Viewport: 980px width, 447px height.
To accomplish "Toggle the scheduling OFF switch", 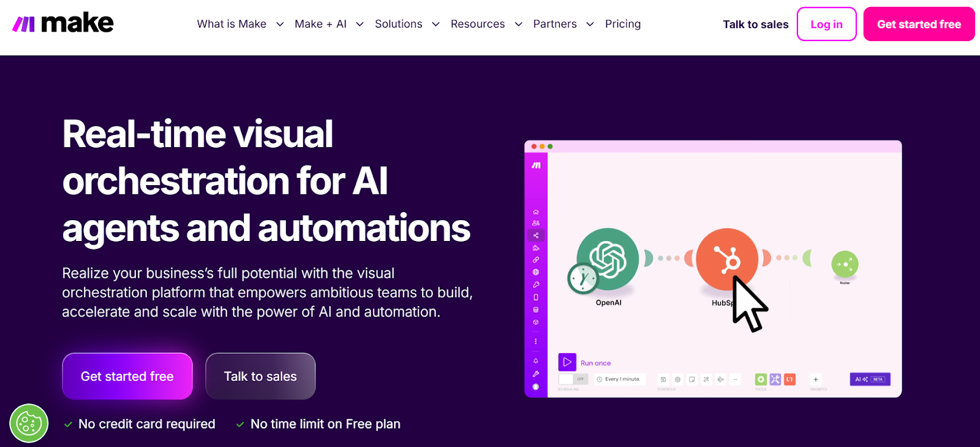I will click(573, 379).
